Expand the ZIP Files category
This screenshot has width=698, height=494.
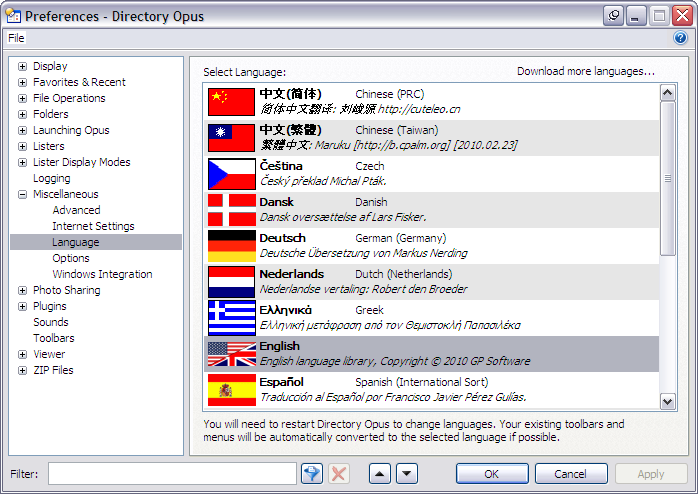[x=22, y=371]
